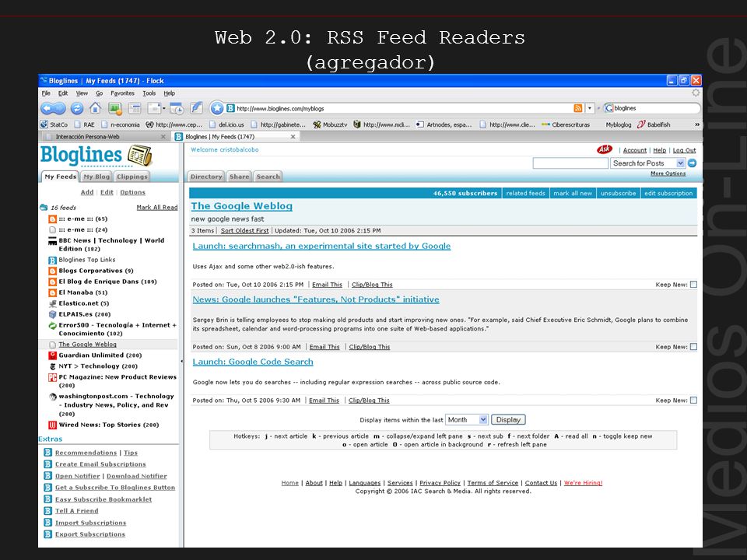Select NYT > Technology feed
The width and height of the screenshot is (747, 560).
(x=98, y=366)
